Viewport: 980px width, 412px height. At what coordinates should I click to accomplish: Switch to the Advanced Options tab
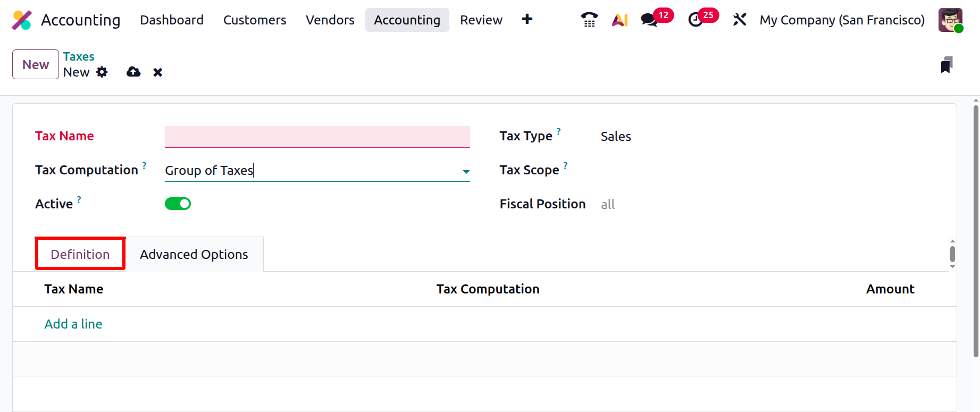pos(194,255)
